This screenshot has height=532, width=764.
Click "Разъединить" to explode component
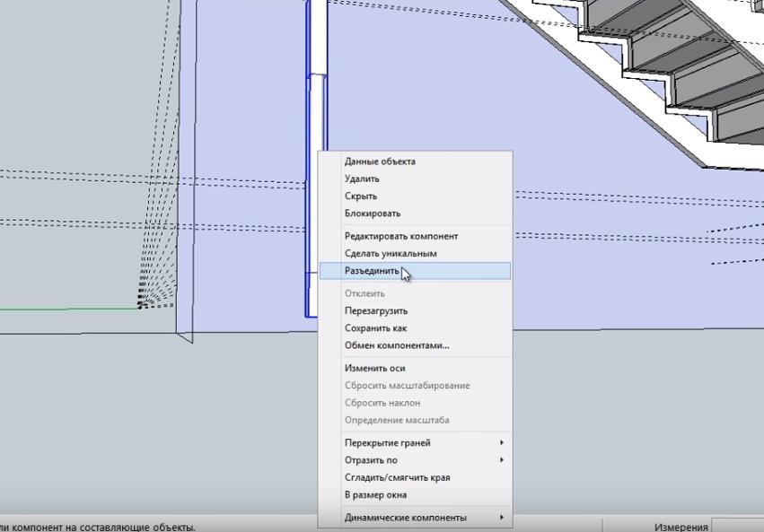point(372,271)
